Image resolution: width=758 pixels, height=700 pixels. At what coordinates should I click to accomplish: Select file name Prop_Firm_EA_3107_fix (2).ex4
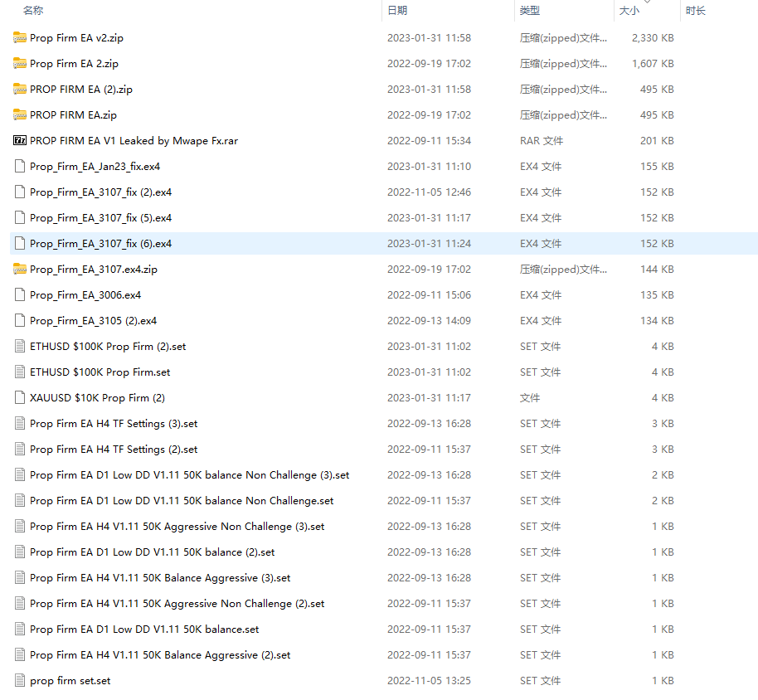(x=100, y=192)
